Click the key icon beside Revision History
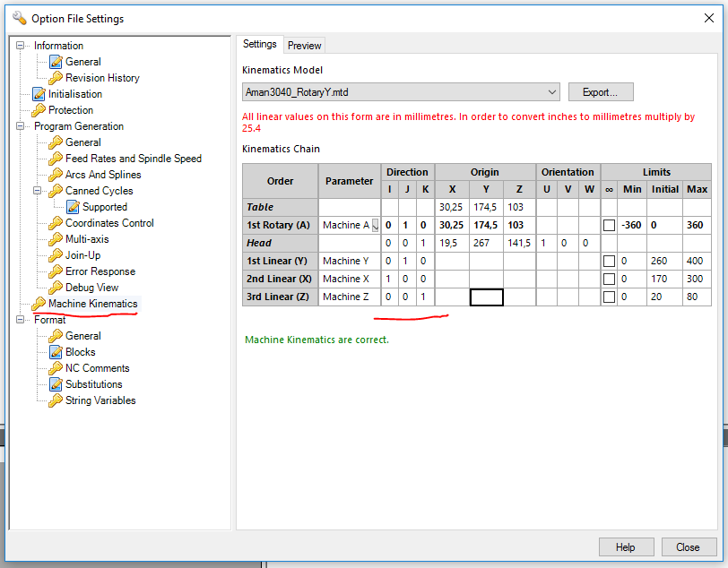728x568 pixels. [56, 78]
